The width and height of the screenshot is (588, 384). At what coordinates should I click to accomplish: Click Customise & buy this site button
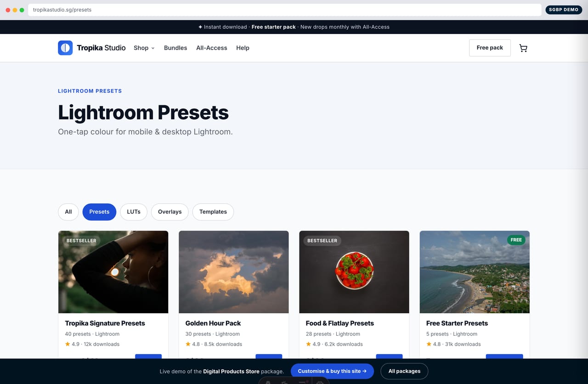(x=332, y=371)
